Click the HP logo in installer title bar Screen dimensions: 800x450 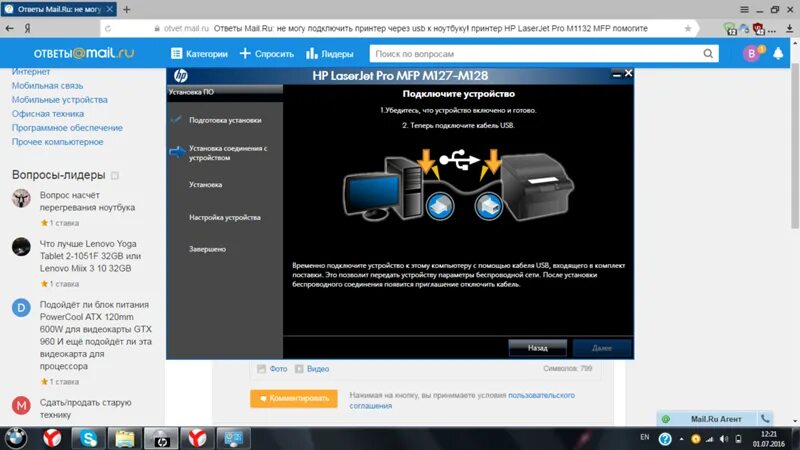(181, 76)
